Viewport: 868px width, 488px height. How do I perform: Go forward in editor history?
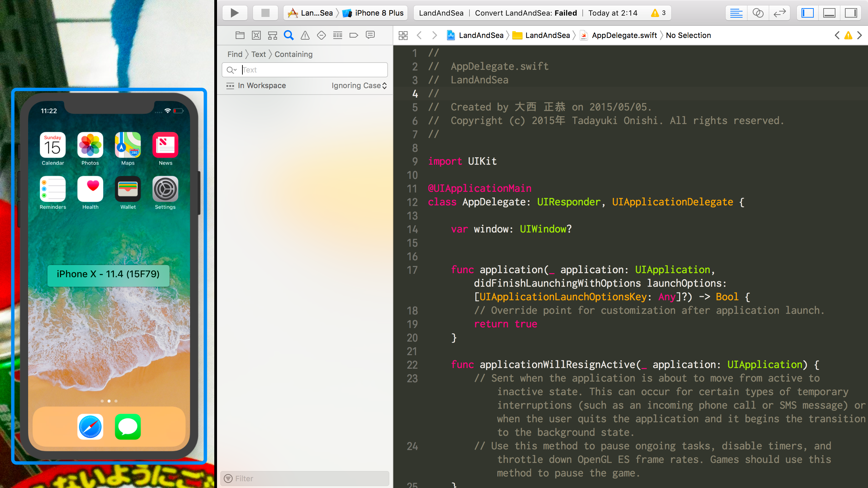tap(434, 35)
